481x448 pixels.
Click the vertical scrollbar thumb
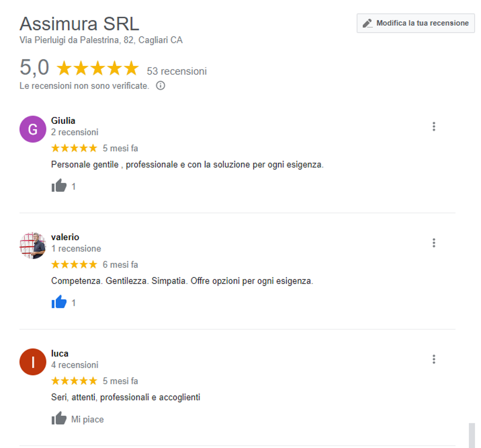coord(472,435)
